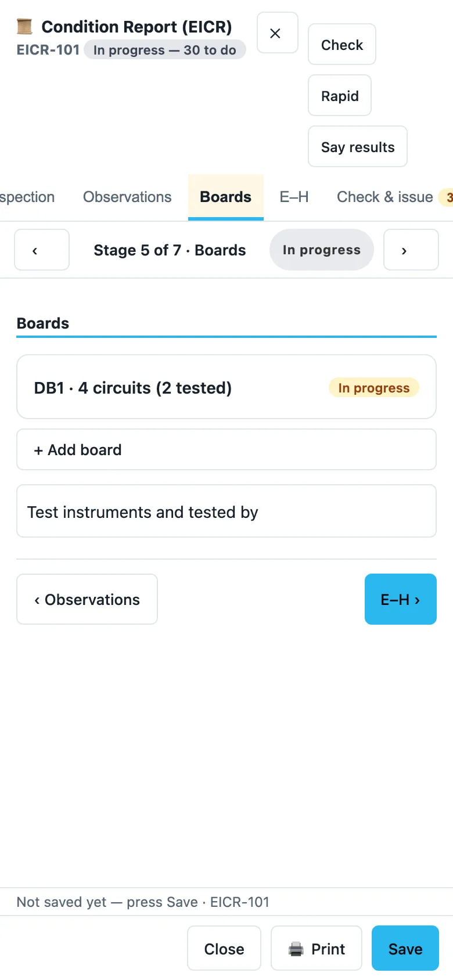Image resolution: width=453 pixels, height=980 pixels.
Task: Click the report scroll icon next to the title
Action: [x=24, y=26]
